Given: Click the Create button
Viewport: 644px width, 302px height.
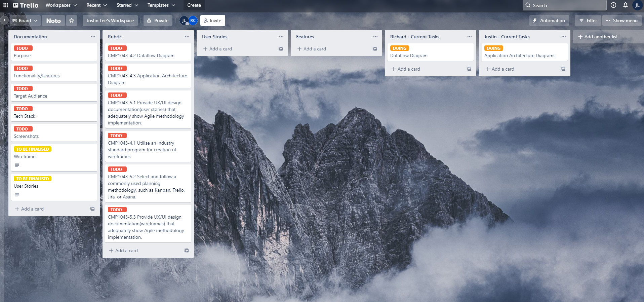Looking at the screenshot, I should [194, 5].
